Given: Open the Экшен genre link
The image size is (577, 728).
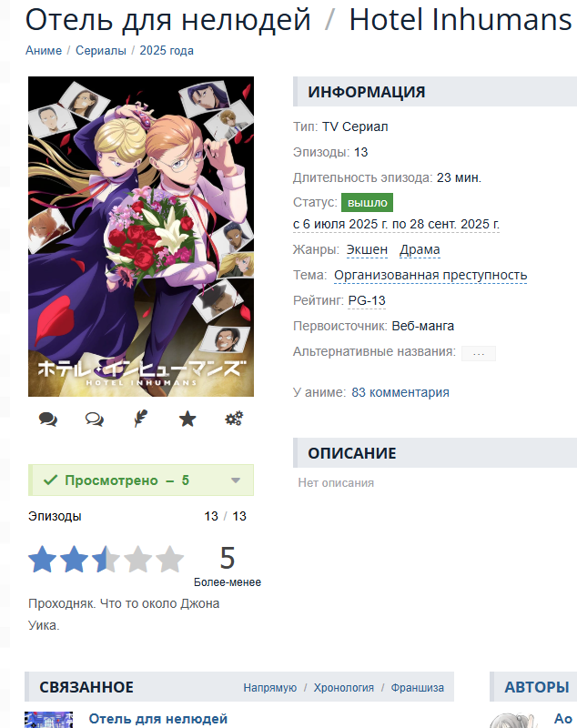Looking at the screenshot, I should click(367, 249).
